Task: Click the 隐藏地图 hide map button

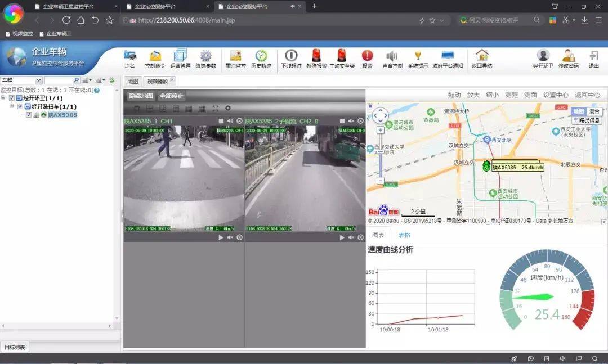Action: pyautogui.click(x=140, y=96)
